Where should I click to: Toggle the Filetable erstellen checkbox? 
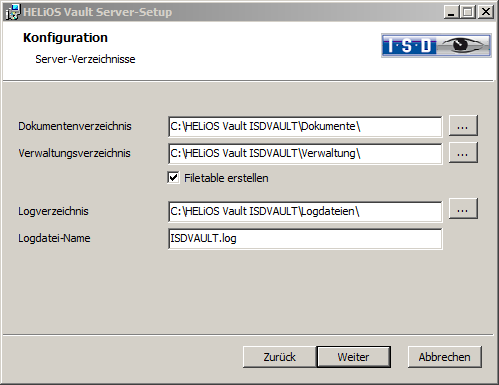[173, 178]
